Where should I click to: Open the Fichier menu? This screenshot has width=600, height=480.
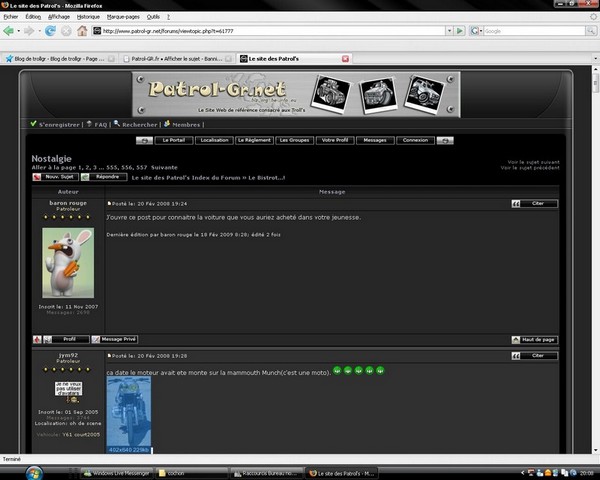pos(11,17)
